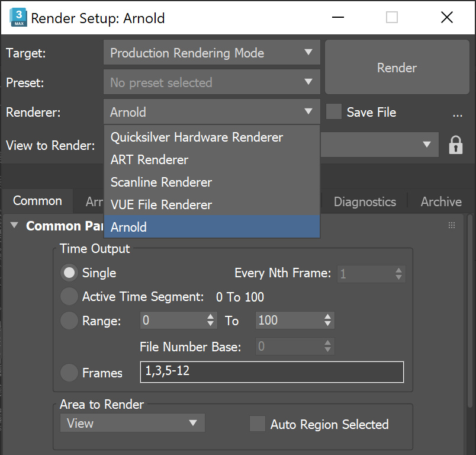Click the rollout grip handle dots icon
Viewport: 476px width, 455px height.
click(452, 225)
